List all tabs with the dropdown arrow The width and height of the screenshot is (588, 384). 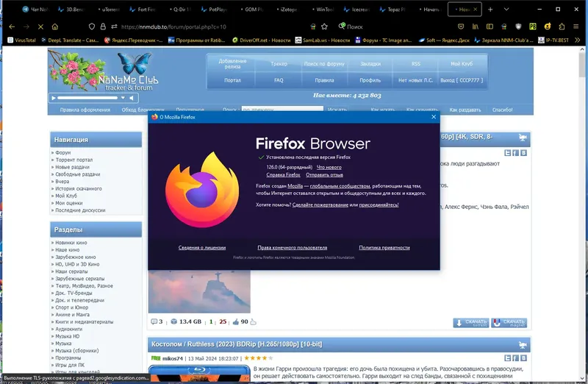point(506,10)
